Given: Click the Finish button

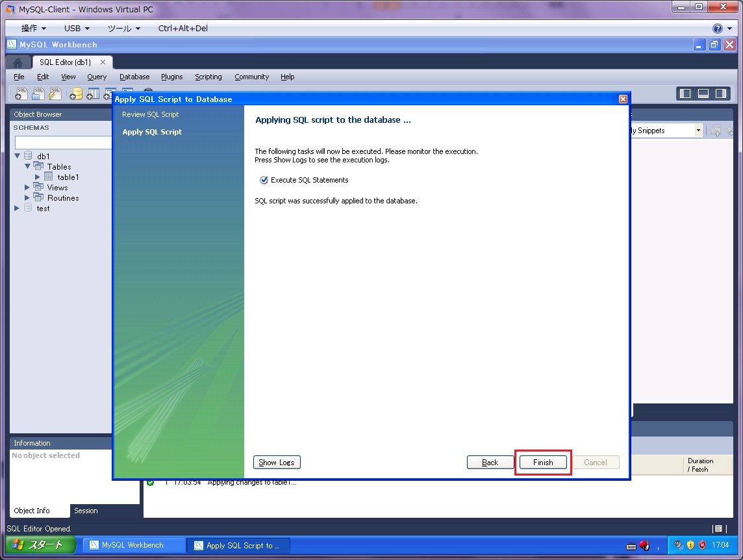Looking at the screenshot, I should click(543, 463).
